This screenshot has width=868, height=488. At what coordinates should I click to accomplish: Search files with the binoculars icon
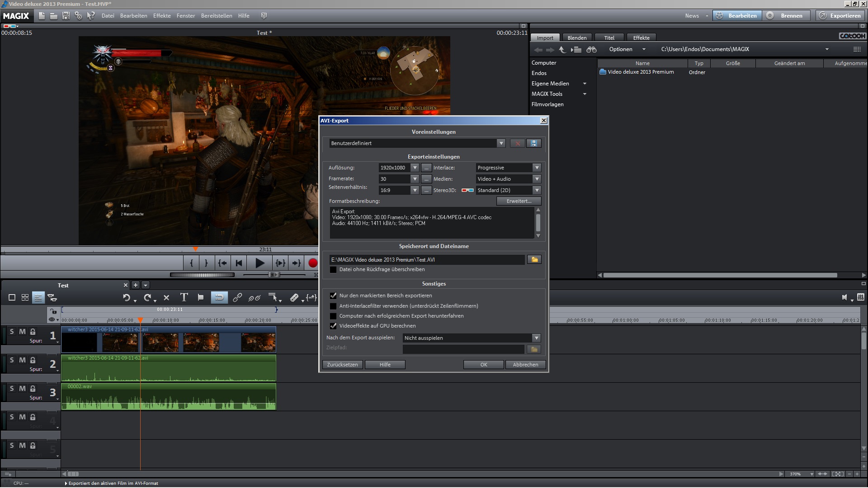tap(591, 49)
